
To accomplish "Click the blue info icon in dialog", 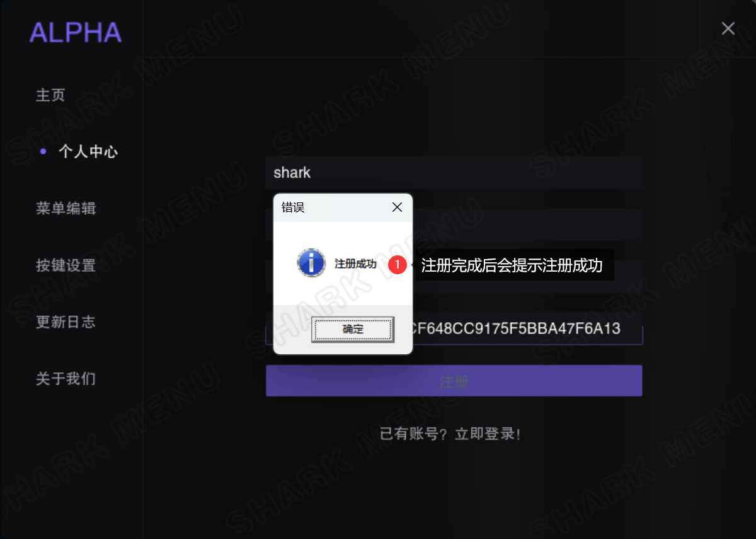I will pyautogui.click(x=311, y=263).
